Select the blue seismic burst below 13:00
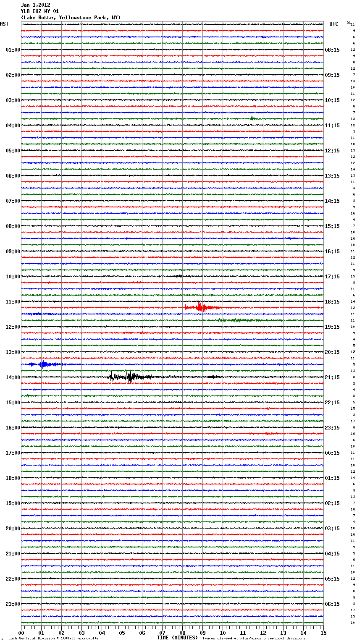The height and width of the screenshot is (644, 357). [x=43, y=364]
